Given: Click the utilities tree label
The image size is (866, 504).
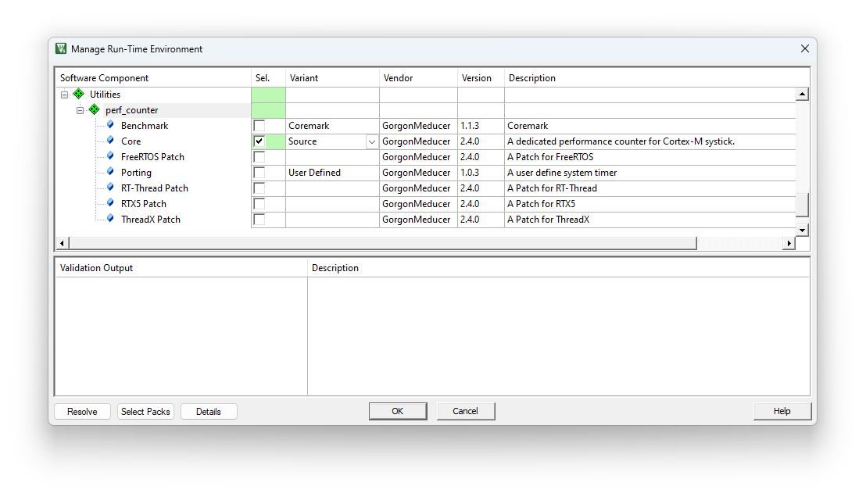Looking at the screenshot, I should point(105,95).
